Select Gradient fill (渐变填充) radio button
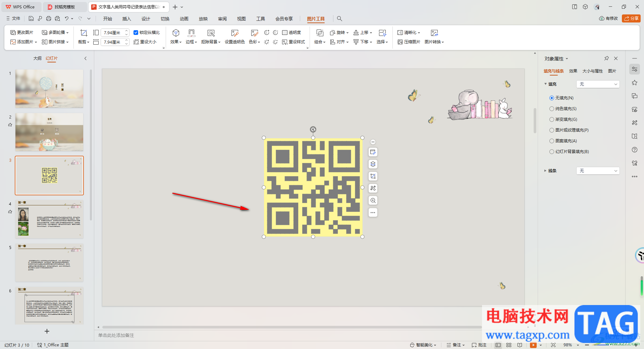 pos(551,119)
